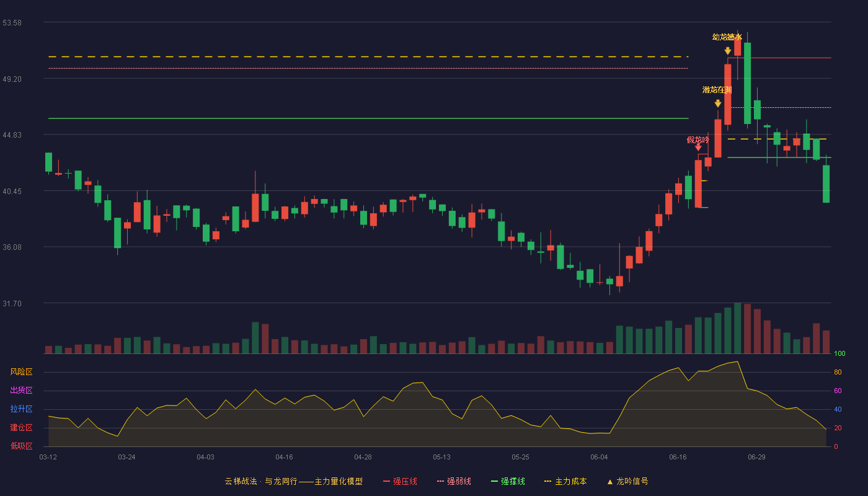Click the 40.45 price axis label
The height and width of the screenshot is (496, 868).
12,191
